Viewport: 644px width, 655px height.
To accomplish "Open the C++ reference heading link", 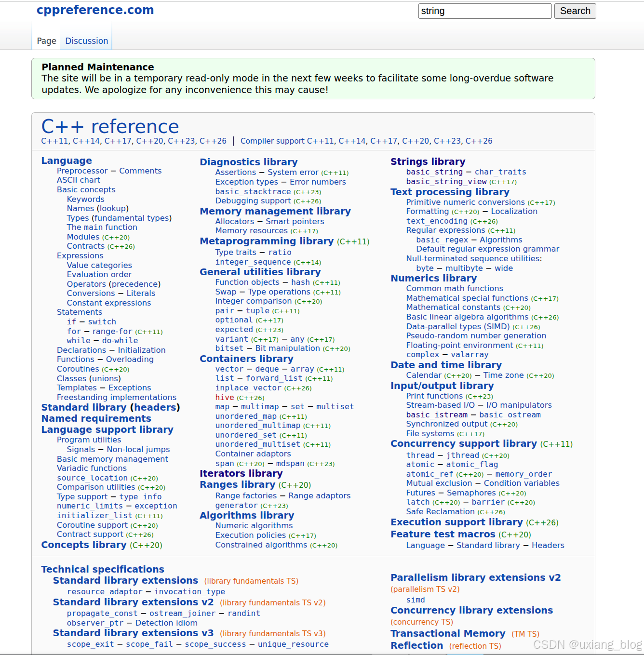I will coord(110,126).
